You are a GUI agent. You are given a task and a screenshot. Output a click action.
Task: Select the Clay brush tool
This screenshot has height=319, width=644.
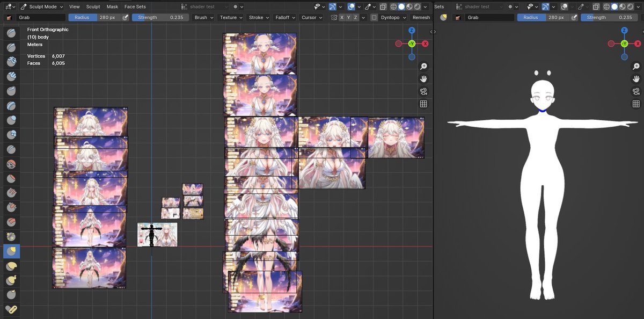tap(11, 62)
